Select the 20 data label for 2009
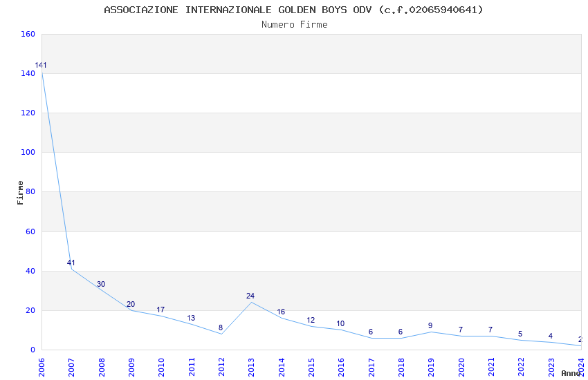Screen dimensions: 588x380 point(131,304)
